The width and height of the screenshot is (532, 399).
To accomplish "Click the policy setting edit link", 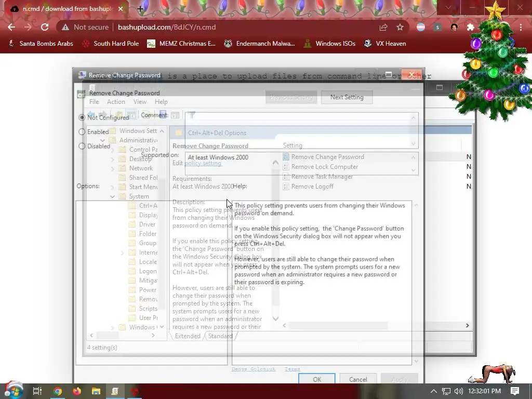I will 203,163.
